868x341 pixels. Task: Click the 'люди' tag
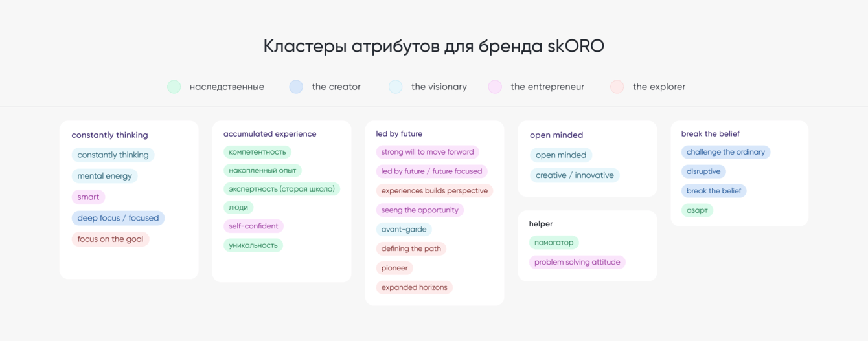(x=238, y=208)
